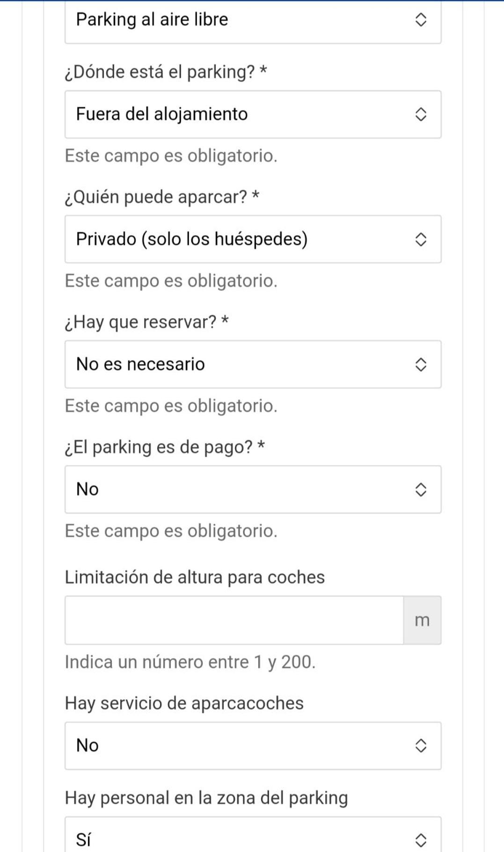The height and width of the screenshot is (852, 504).
Task: Focus the car height limitation input field
Action: tap(234, 620)
